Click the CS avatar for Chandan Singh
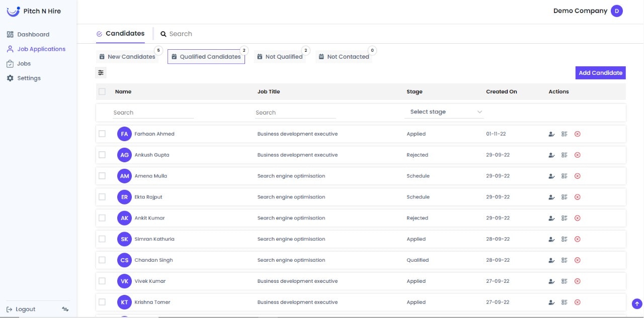The image size is (644, 318). tap(124, 261)
